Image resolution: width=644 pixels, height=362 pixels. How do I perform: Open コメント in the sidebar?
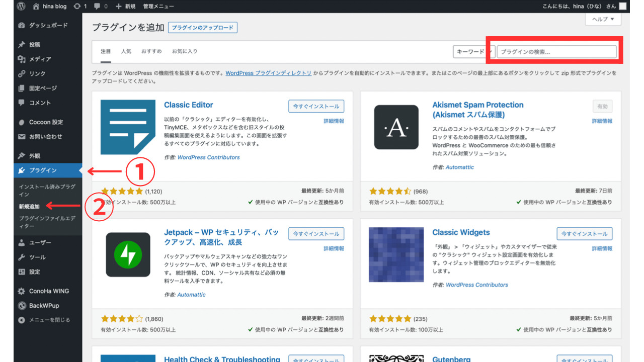(48, 103)
